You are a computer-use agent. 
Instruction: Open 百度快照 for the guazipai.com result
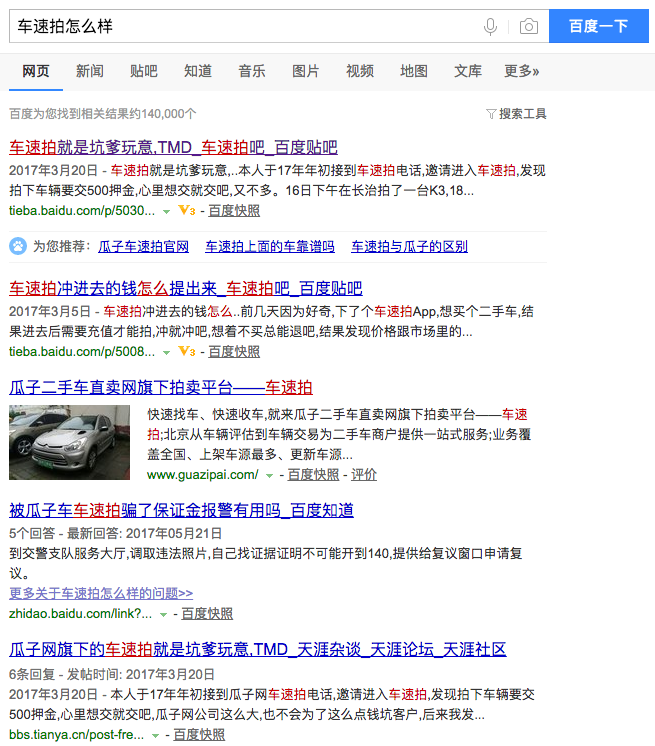coord(313,475)
